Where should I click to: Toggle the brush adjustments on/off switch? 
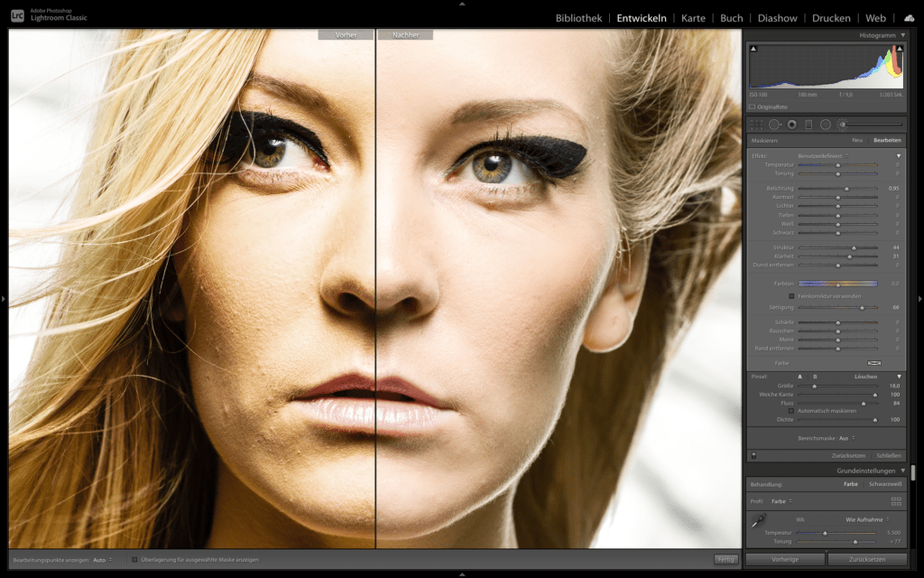coord(753,455)
